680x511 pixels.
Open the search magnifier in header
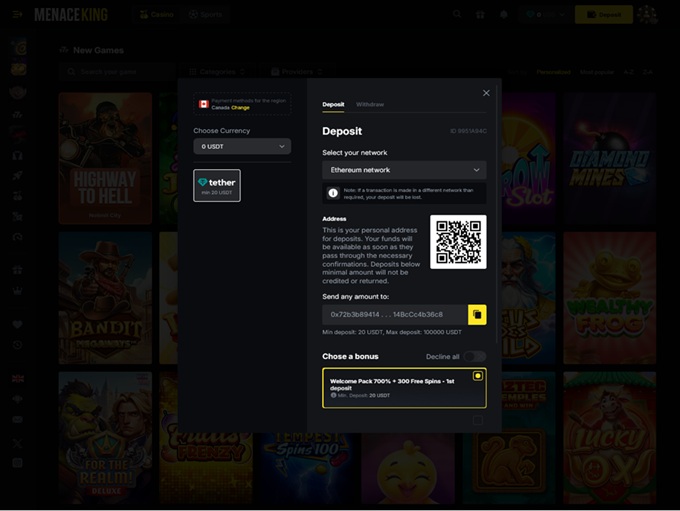click(457, 14)
